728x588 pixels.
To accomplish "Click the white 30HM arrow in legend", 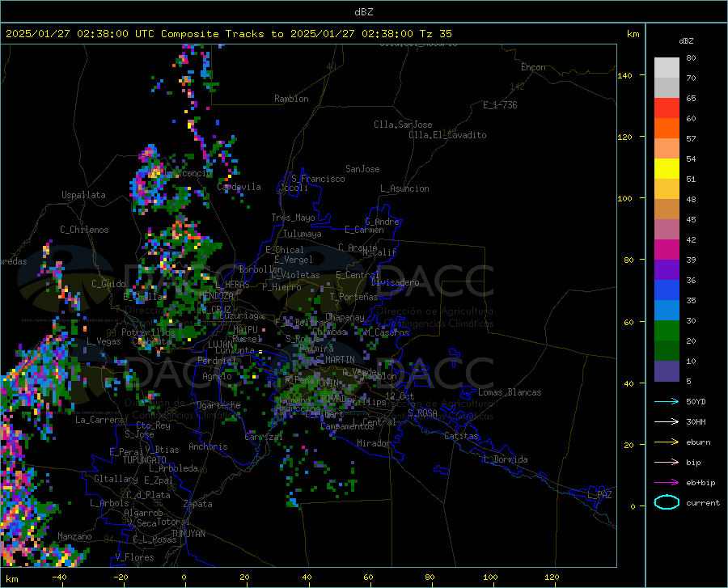I will pyautogui.click(x=667, y=422).
